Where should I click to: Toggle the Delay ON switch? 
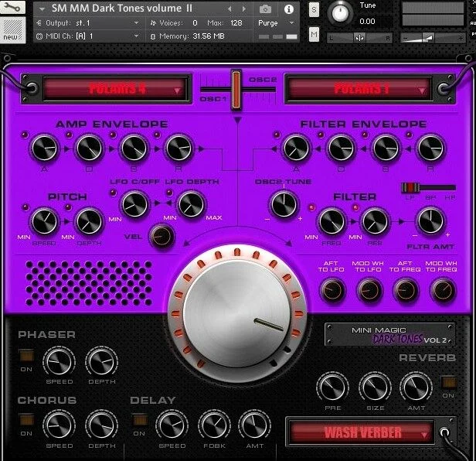[140, 420]
